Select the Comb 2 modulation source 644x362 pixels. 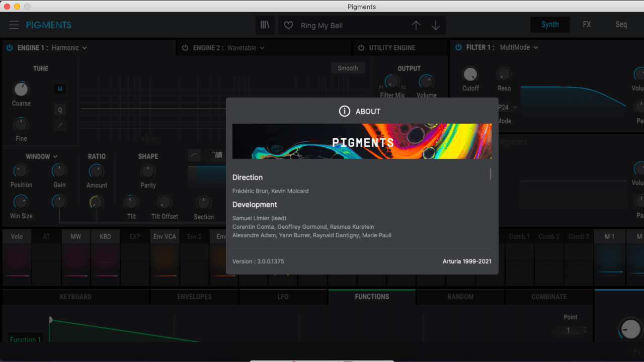(x=549, y=236)
